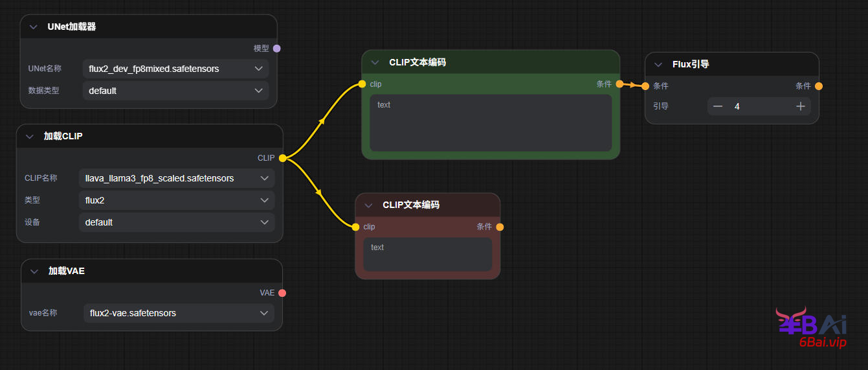
Task: Click the purple 模型 output port
Action: pos(277,49)
